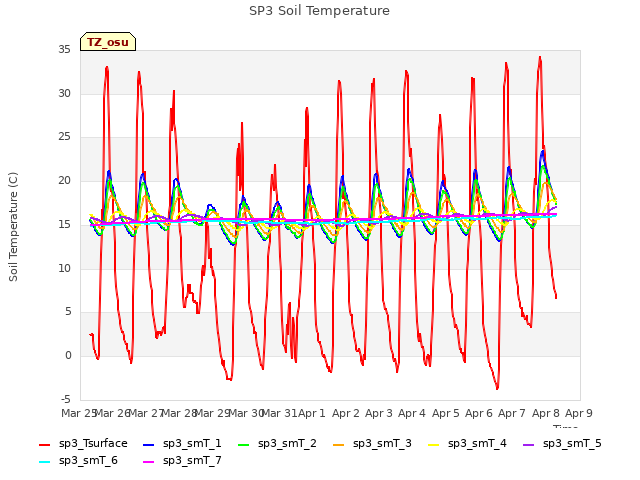The image size is (640, 480).
Task: Toggle sp3_smT_2 legend entry
Action: point(277,444)
